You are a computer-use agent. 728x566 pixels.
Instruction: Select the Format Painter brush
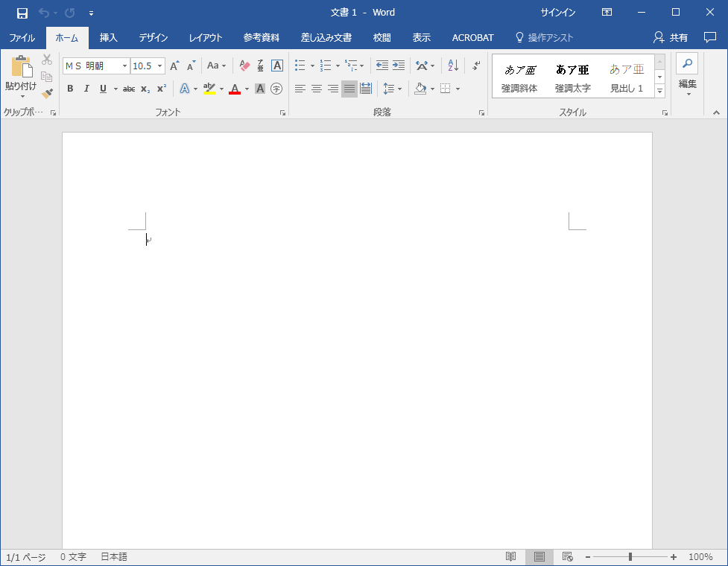(47, 93)
